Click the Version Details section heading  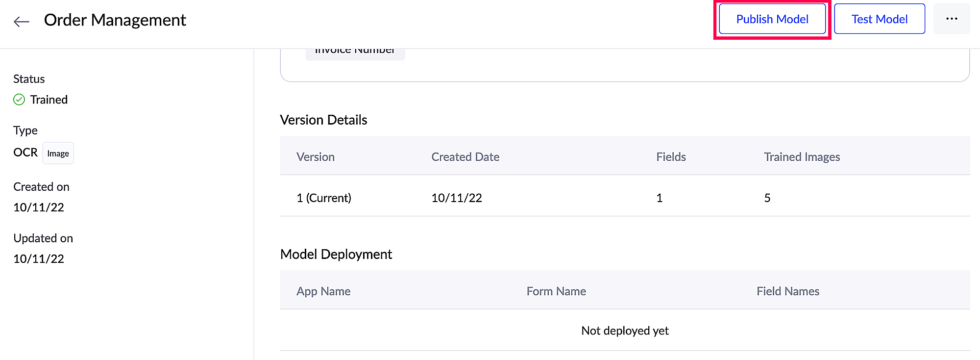323,120
